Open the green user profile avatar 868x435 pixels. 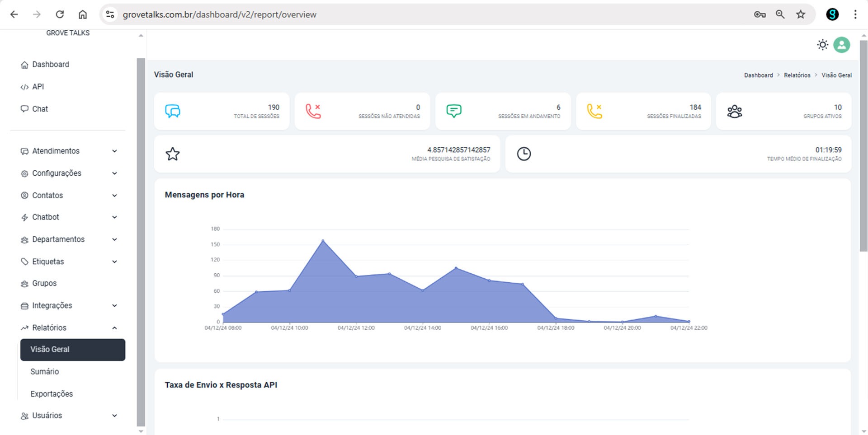pos(841,45)
